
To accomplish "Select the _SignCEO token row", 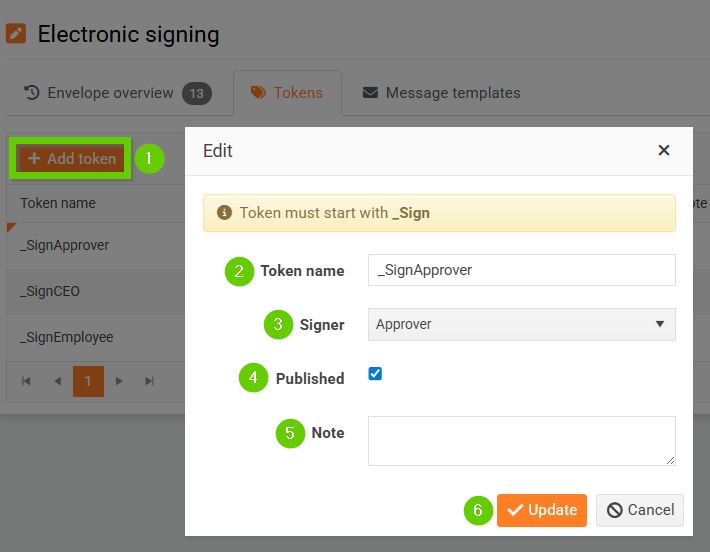I will tap(90, 292).
